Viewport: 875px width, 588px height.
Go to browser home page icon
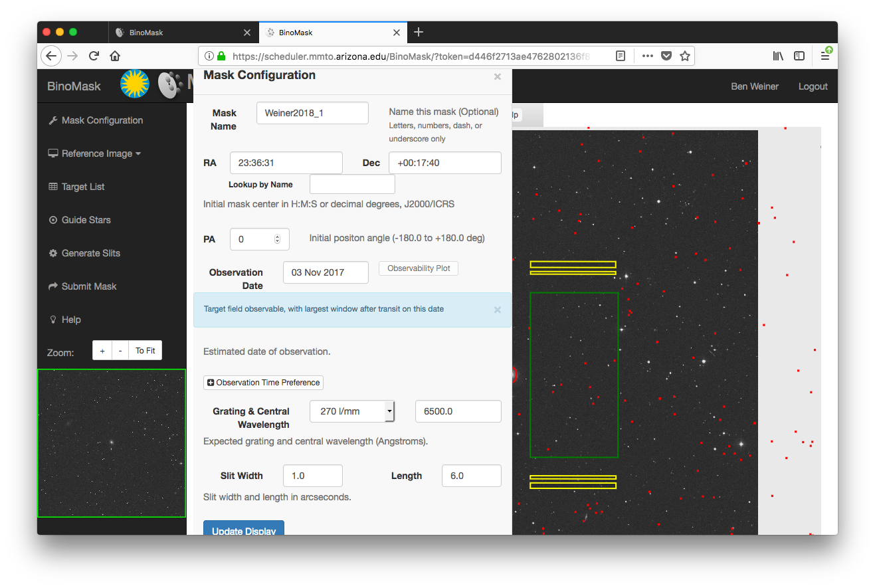pyautogui.click(x=115, y=56)
